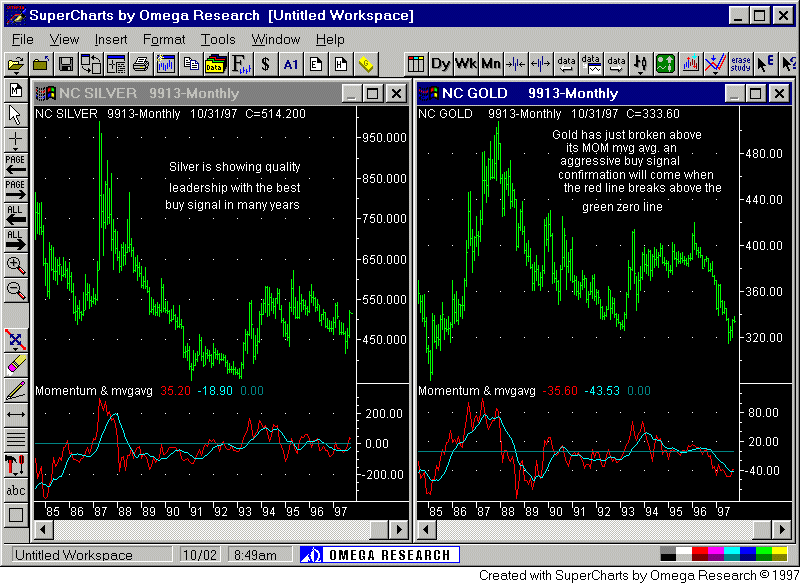Screen dimensions: 800x583
Task: Switch to weekly Wk compression
Action: click(x=466, y=64)
